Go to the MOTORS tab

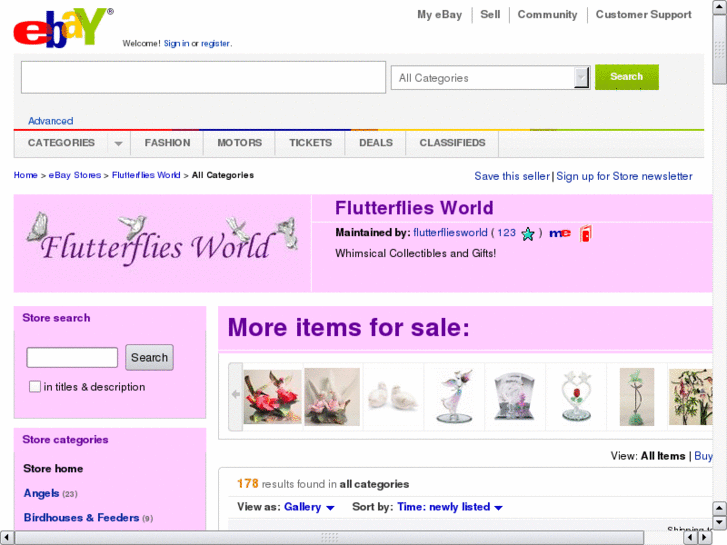pos(239,143)
